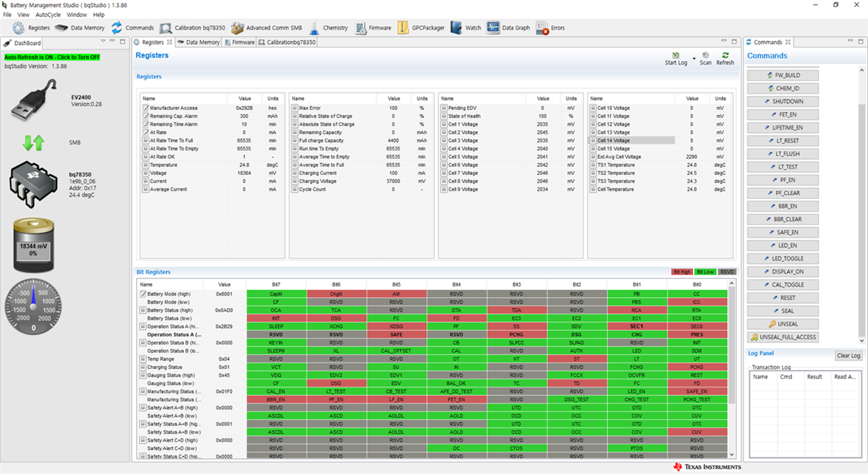
Task: Expand Temp Range row
Action: coord(143,359)
